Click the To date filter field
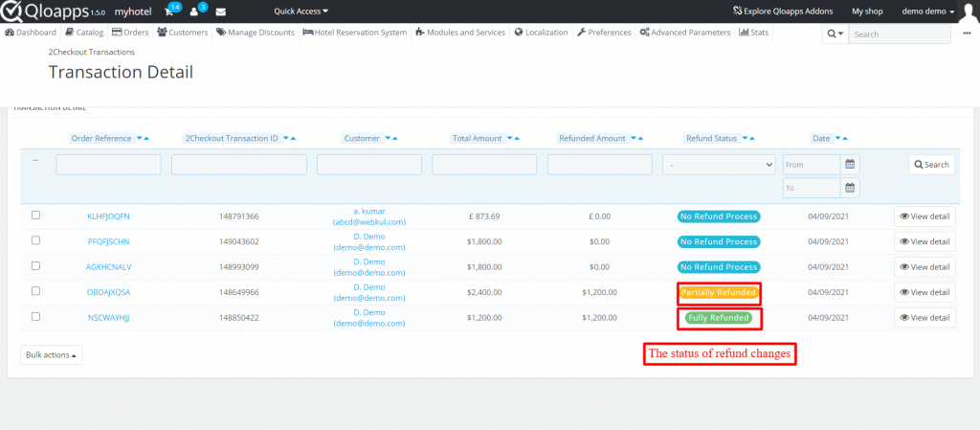The image size is (980, 430). tap(812, 188)
